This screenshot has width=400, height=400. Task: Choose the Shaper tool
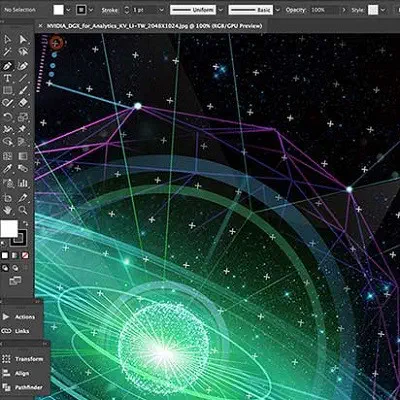tap(7, 103)
